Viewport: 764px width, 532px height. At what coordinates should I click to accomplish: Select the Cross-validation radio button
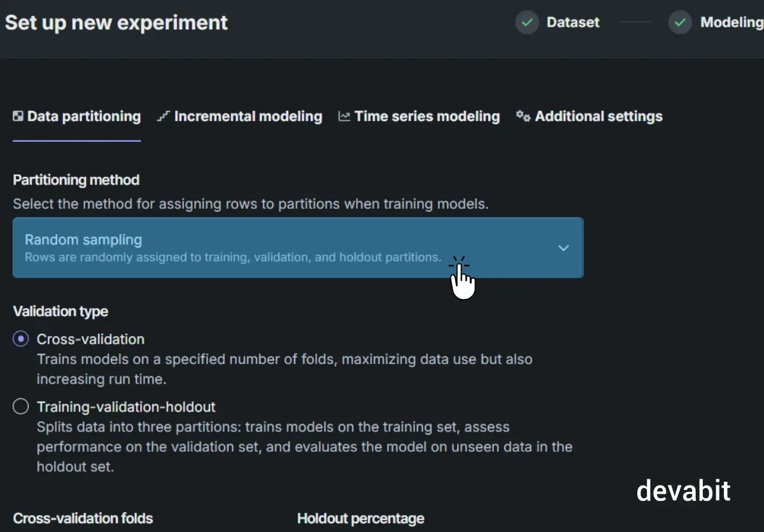click(21, 339)
